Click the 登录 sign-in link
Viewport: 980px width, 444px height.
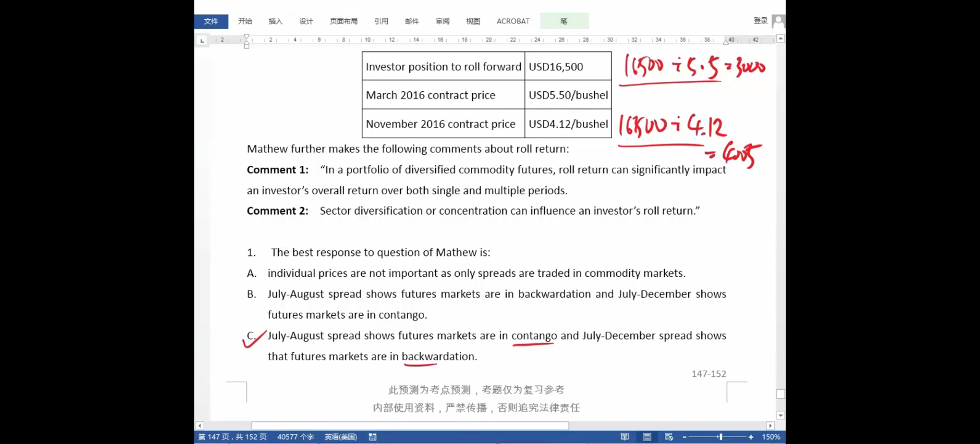tap(760, 21)
